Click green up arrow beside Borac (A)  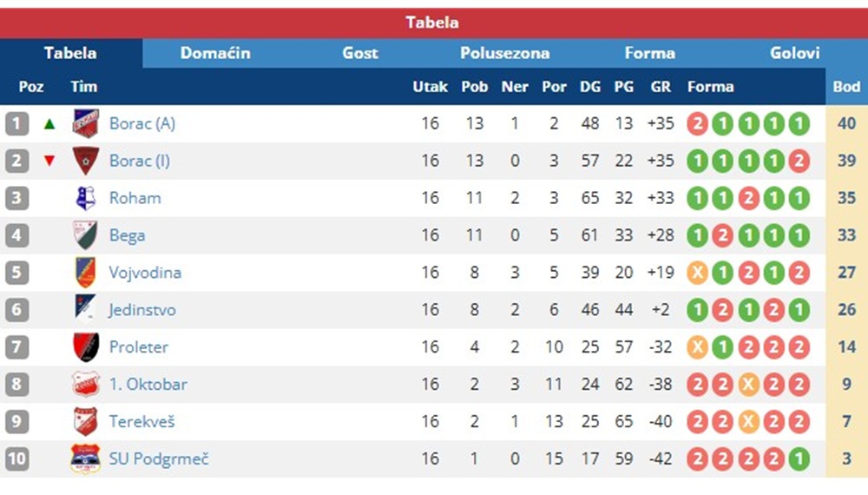49,123
